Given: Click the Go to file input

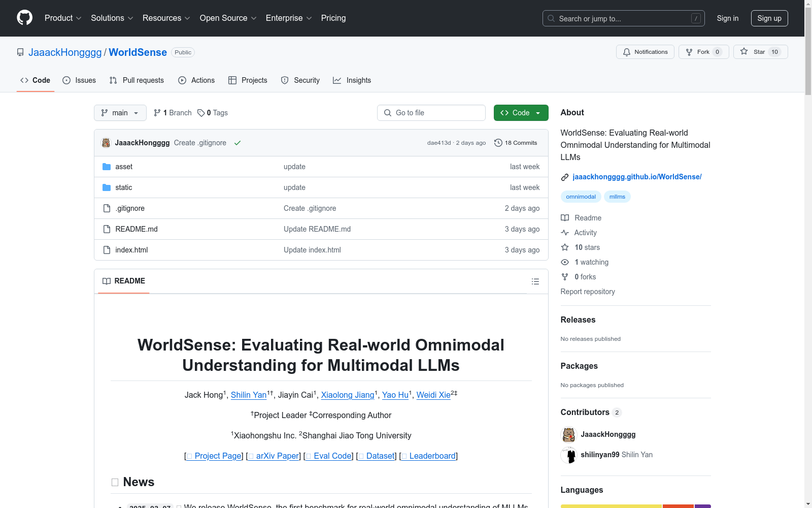Looking at the screenshot, I should click(x=431, y=113).
